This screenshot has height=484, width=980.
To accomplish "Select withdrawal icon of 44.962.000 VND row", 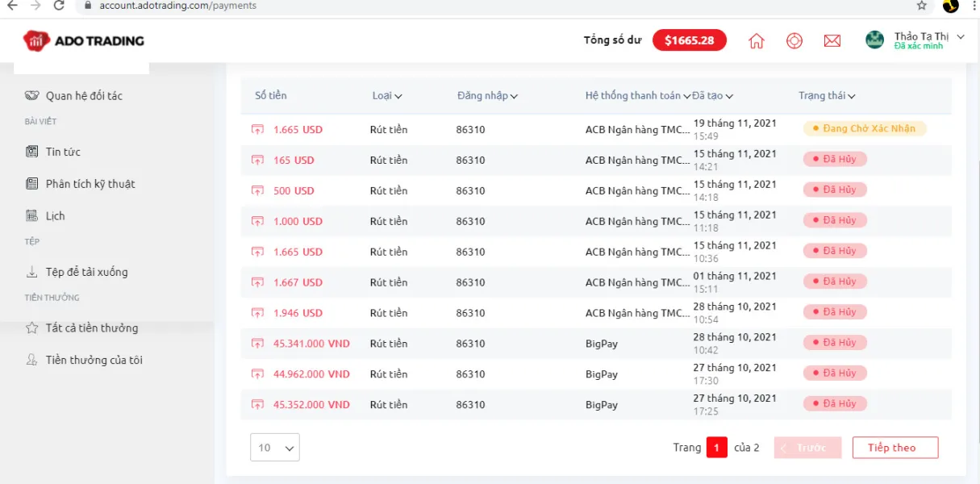I will (257, 374).
